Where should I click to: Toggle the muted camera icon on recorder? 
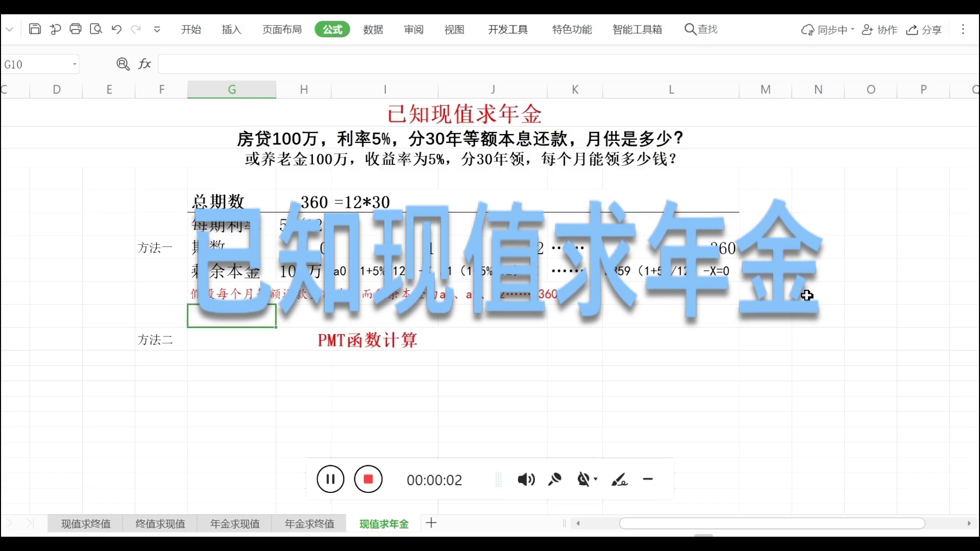coord(584,480)
